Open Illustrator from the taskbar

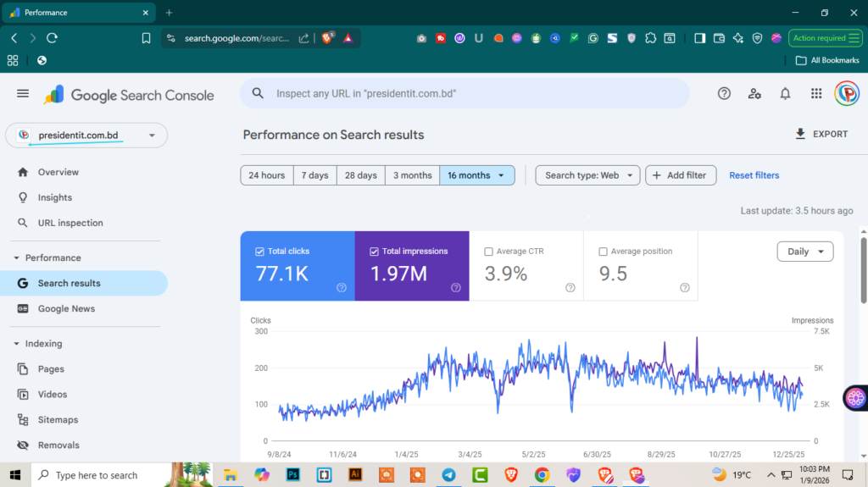click(355, 475)
